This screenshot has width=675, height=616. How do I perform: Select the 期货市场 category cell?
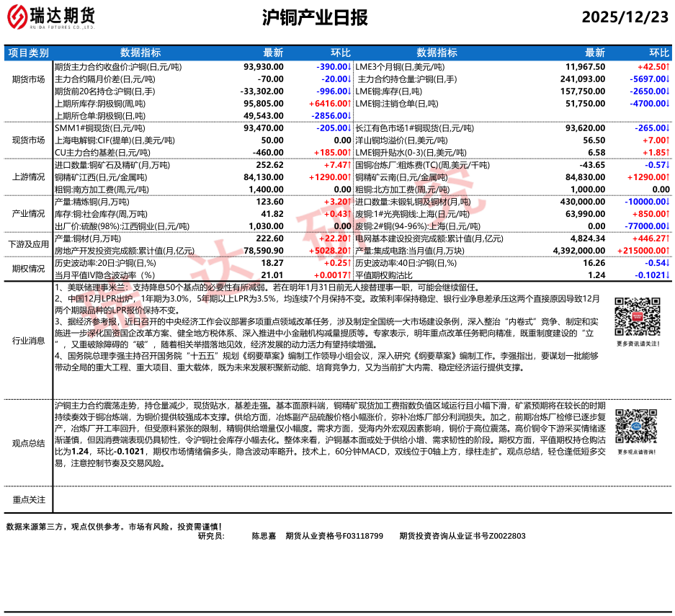29,79
